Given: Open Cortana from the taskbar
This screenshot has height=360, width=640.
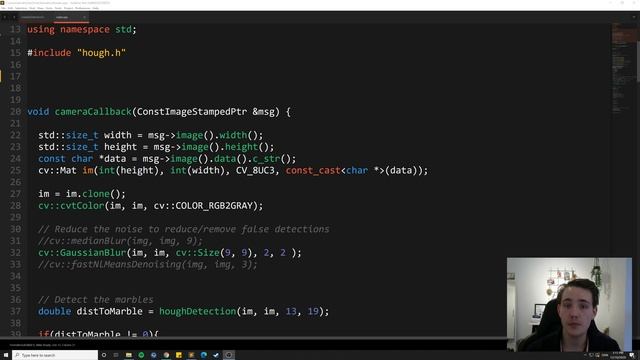Looking at the screenshot, I should click(104, 355).
